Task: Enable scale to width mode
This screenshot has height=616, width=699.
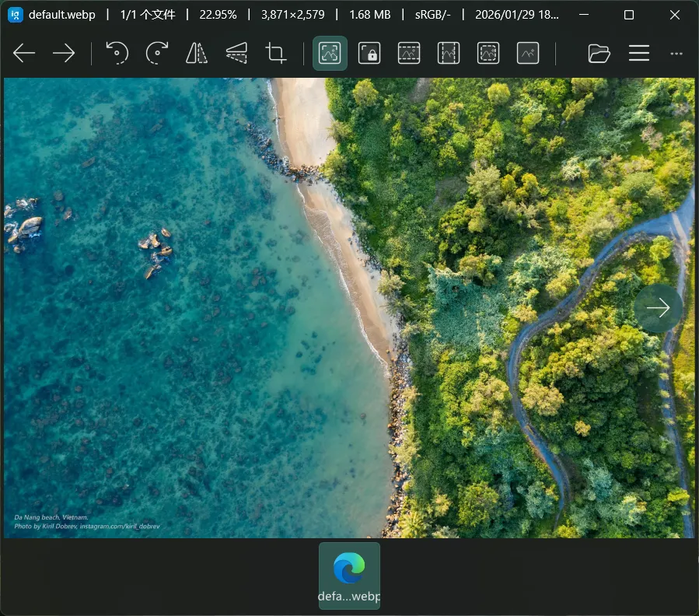Action: coord(409,53)
